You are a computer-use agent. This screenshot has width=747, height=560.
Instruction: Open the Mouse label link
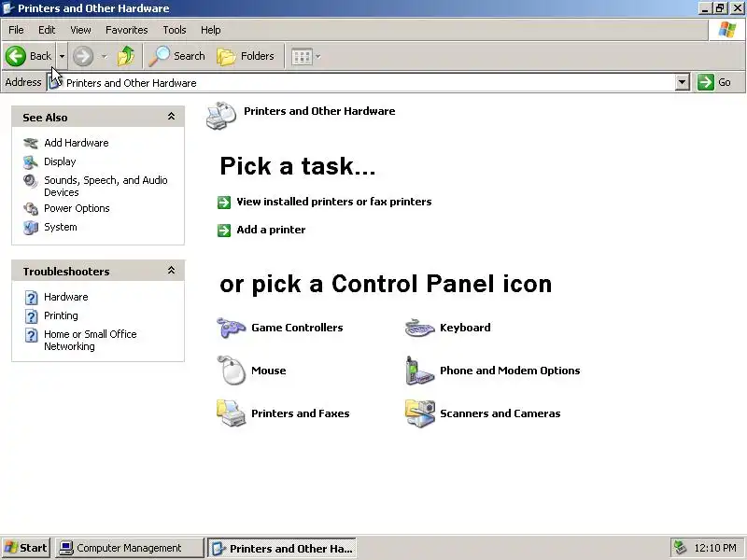[x=269, y=371]
